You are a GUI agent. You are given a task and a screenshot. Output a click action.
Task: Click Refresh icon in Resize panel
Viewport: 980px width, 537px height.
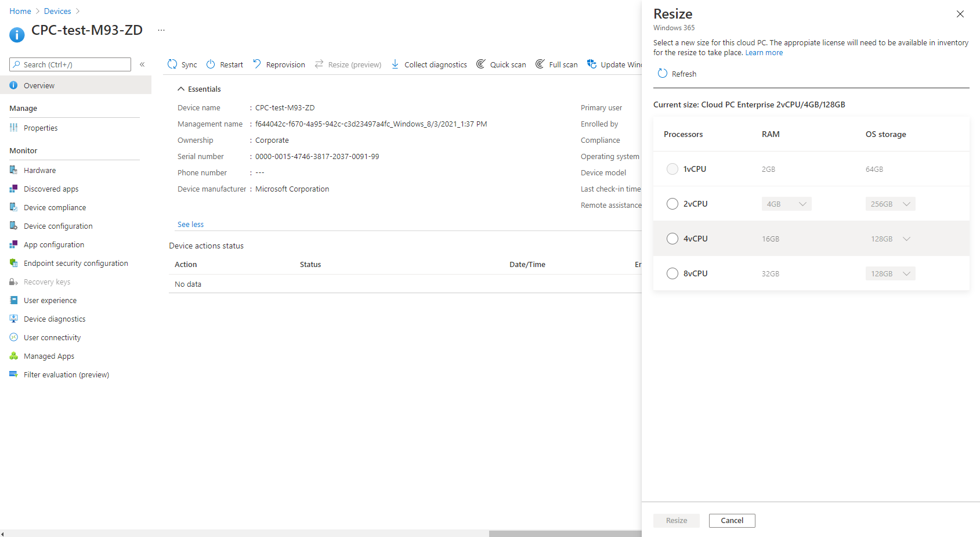coord(663,74)
